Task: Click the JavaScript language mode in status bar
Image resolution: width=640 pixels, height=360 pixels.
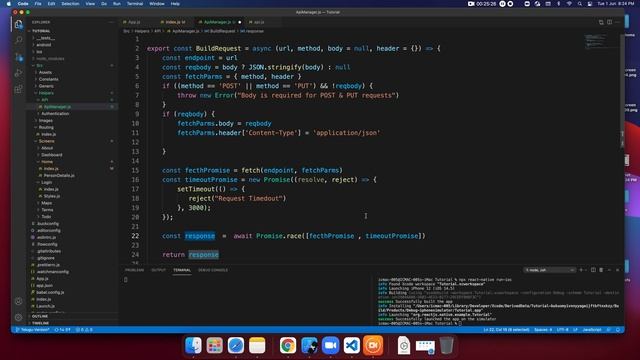Action: pyautogui.click(x=591, y=330)
